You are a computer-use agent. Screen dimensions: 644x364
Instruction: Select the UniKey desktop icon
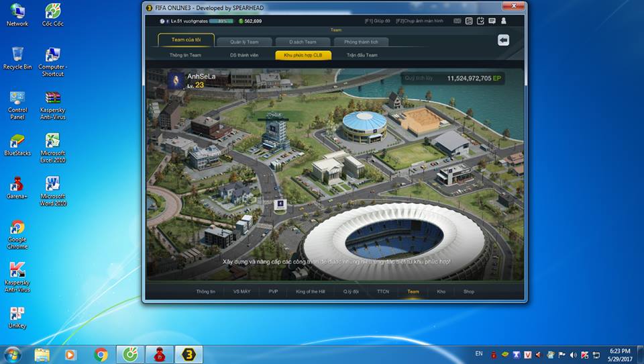click(x=17, y=318)
